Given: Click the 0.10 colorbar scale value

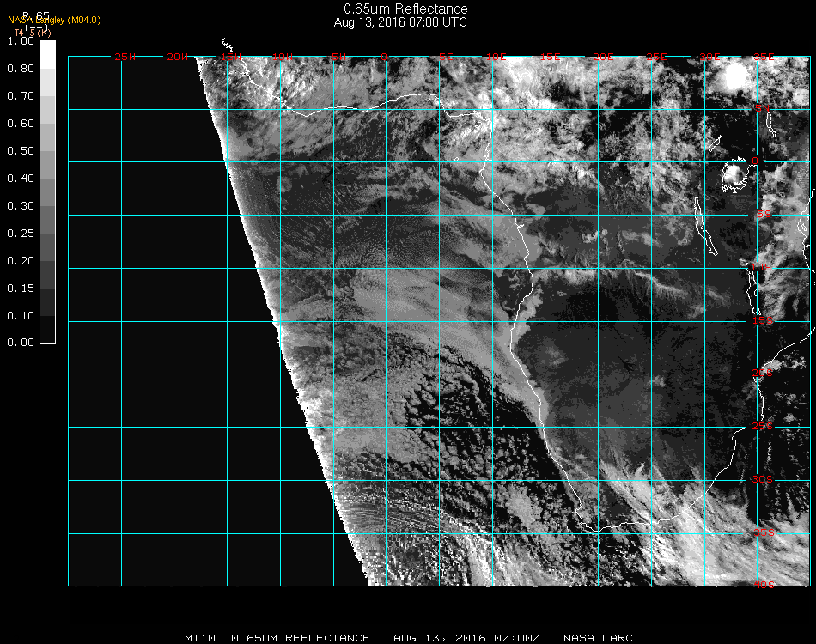Looking at the screenshot, I should [21, 316].
